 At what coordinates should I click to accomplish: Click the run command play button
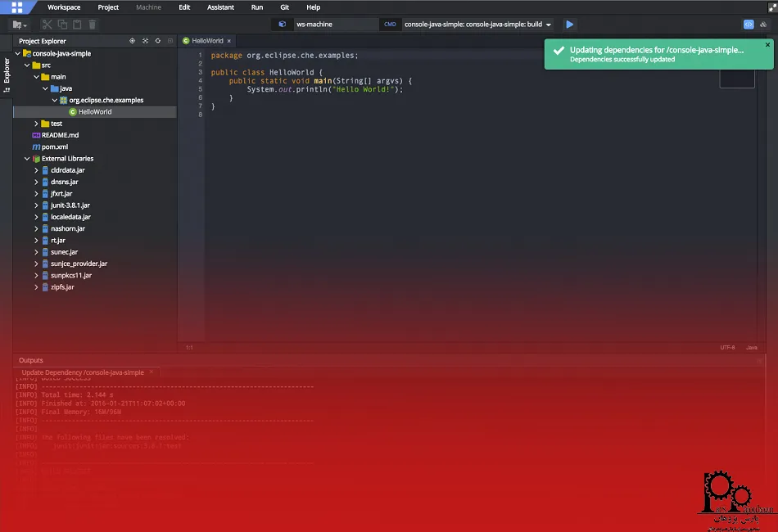[570, 25]
